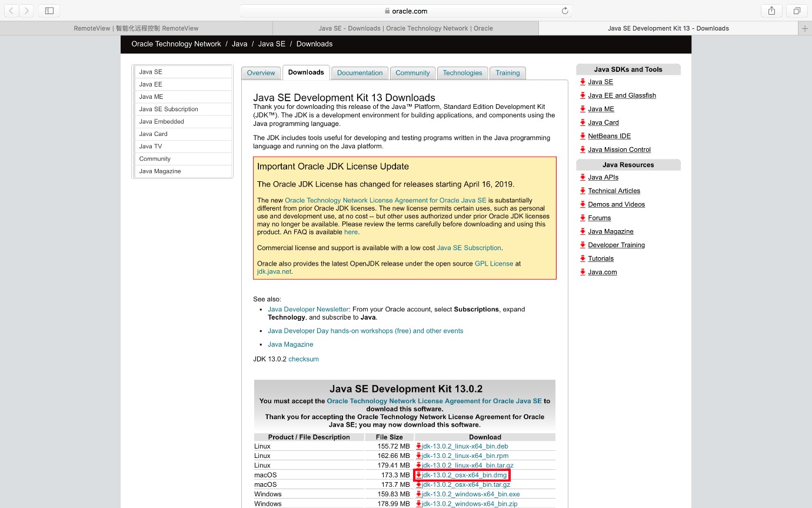Switch to the RemoteView browser tab
Image resolution: width=812 pixels, height=508 pixels.
click(x=136, y=28)
